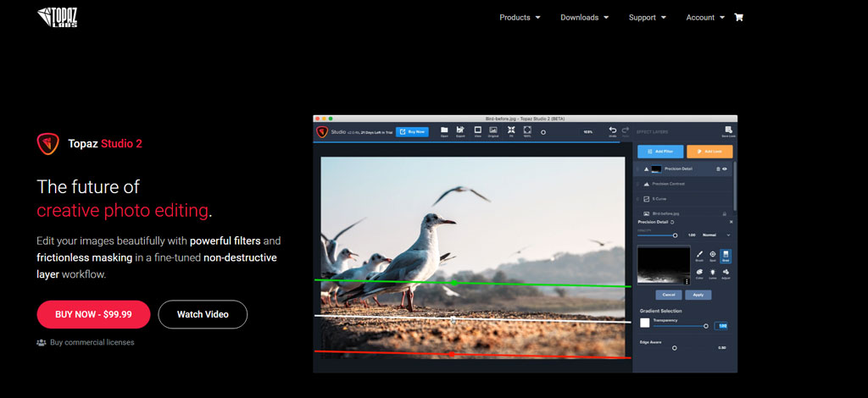The image size is (868, 398).
Task: Click the 100% zoom icon
Action: point(527,130)
